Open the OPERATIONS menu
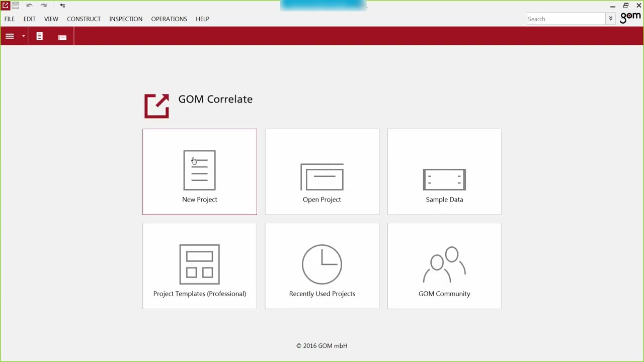 (169, 19)
